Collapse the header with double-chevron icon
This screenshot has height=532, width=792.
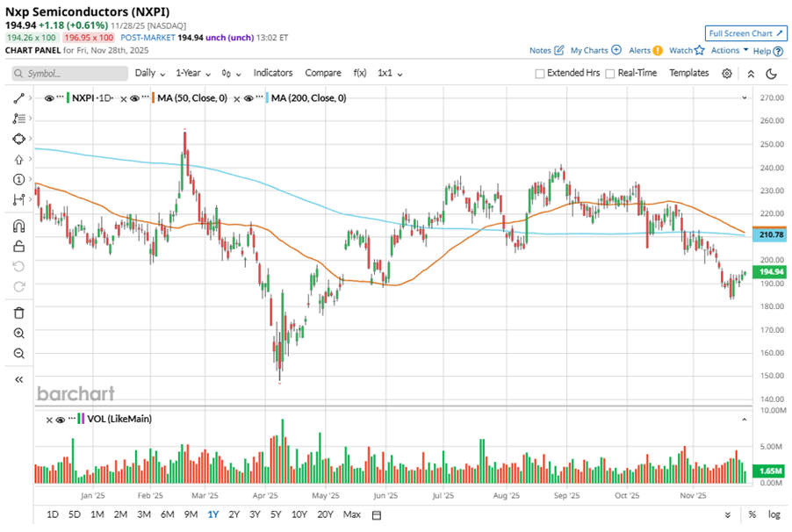[751, 74]
